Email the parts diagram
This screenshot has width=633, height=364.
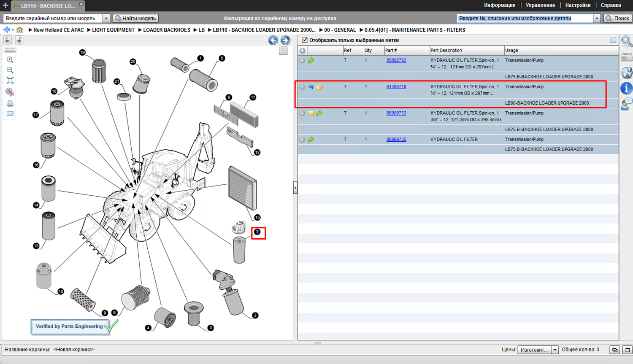tap(10, 113)
